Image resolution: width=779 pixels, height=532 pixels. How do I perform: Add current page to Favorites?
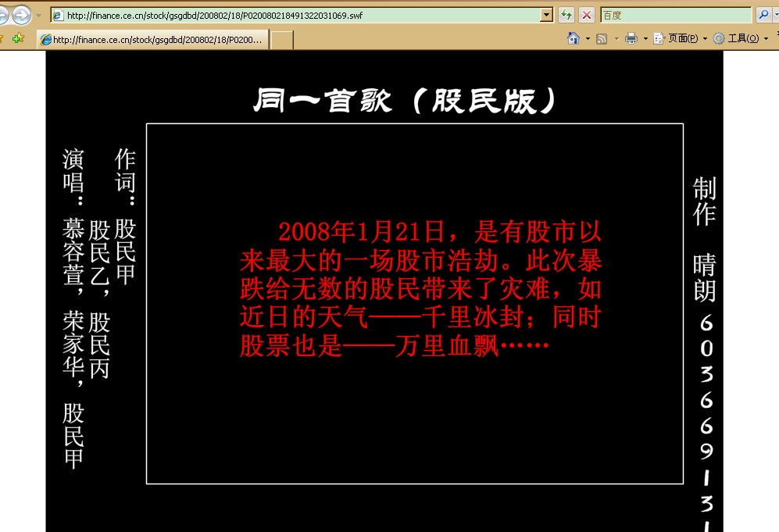[x=18, y=37]
